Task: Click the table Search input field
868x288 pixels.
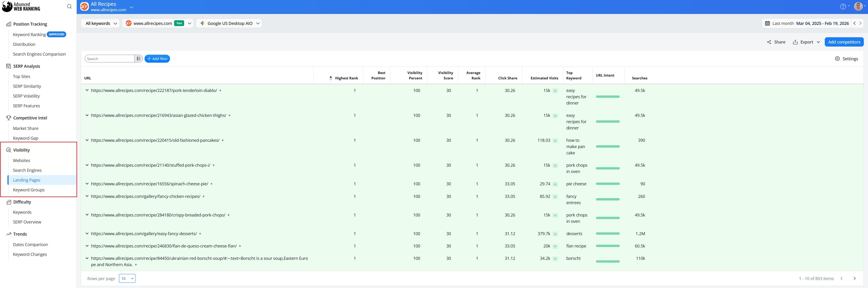Action: point(109,59)
